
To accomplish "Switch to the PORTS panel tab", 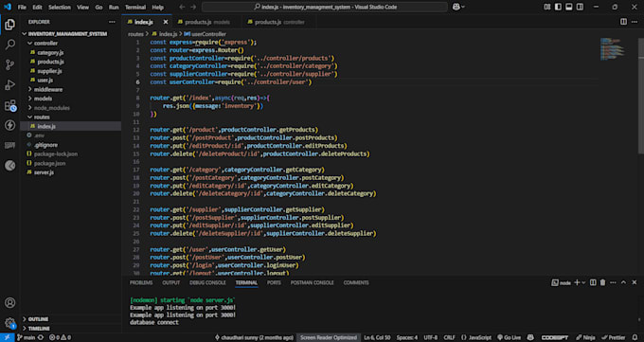I will (x=274, y=283).
